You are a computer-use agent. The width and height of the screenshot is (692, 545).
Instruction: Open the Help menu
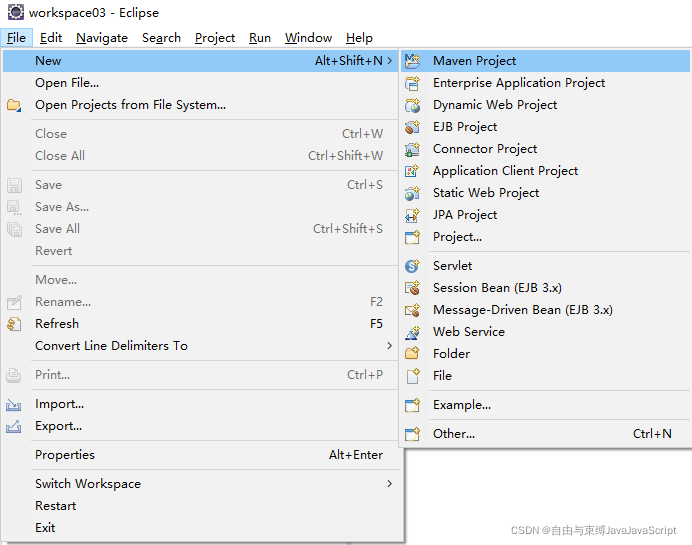pos(359,38)
